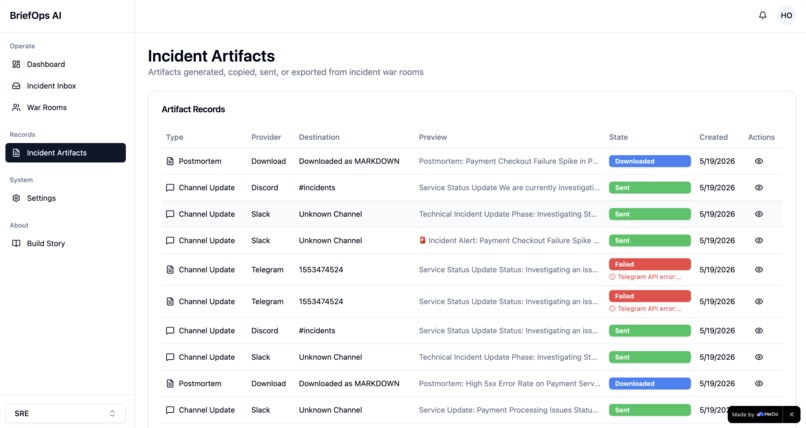Click Downloaded badge of High 5xx Postmortem
The width and height of the screenshot is (806, 428).
tap(650, 383)
